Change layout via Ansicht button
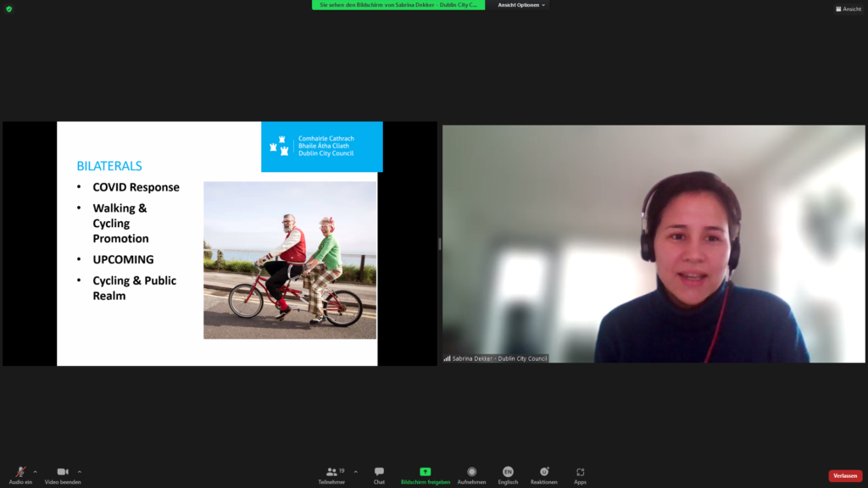868x488 pixels. [x=848, y=8]
